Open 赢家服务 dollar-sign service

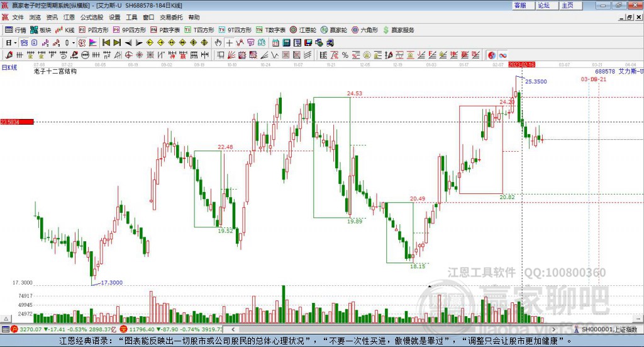click(398, 30)
